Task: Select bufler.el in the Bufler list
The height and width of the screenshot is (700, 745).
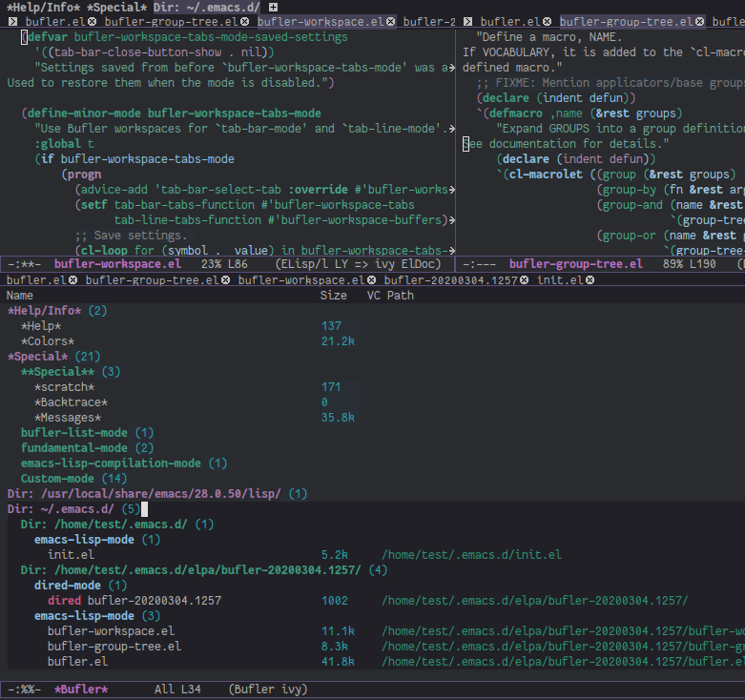Action: 77,661
